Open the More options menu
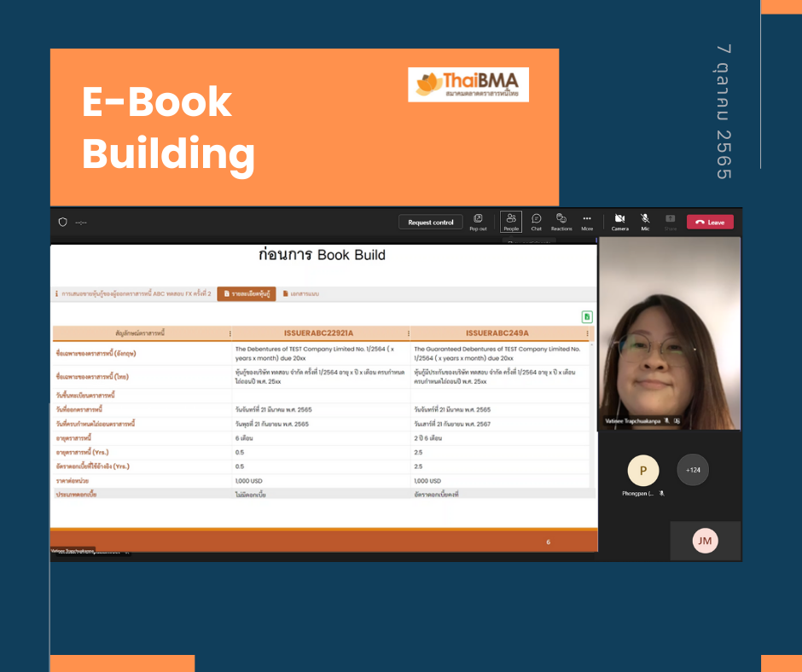Screen dimensions: 802x672 587,222
